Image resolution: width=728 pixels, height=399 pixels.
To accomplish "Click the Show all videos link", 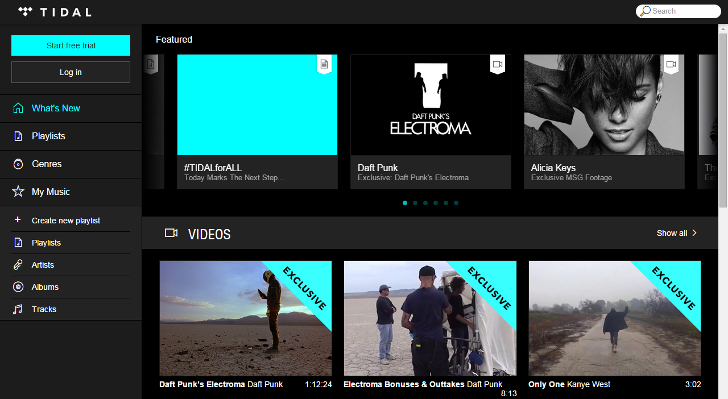I will click(x=672, y=233).
